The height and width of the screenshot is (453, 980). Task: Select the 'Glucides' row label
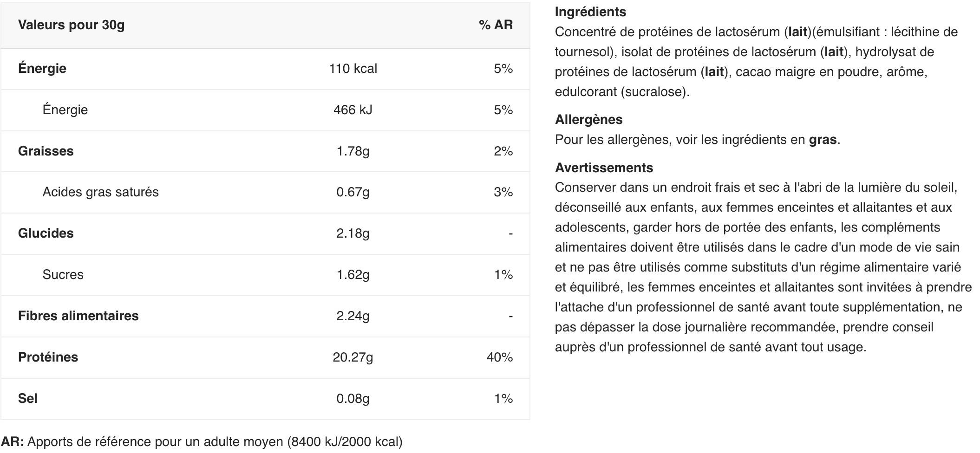(46, 233)
